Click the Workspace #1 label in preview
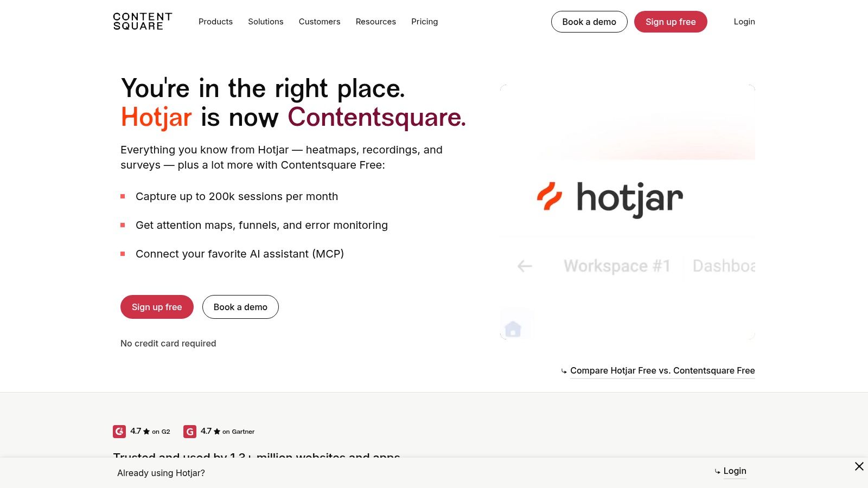This screenshot has height=488, width=868. (617, 266)
